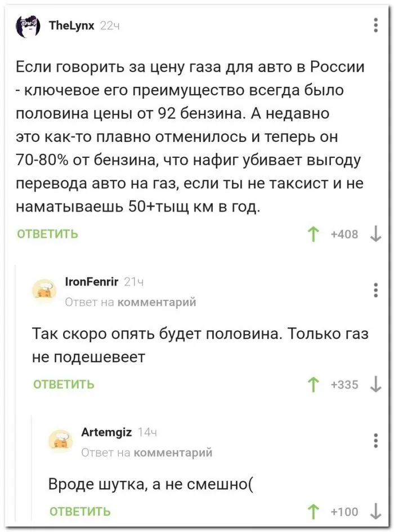The height and width of the screenshot is (532, 394).
Task: Follow 'комментарий' link in IronFenrir's reply header
Action: [157, 303]
